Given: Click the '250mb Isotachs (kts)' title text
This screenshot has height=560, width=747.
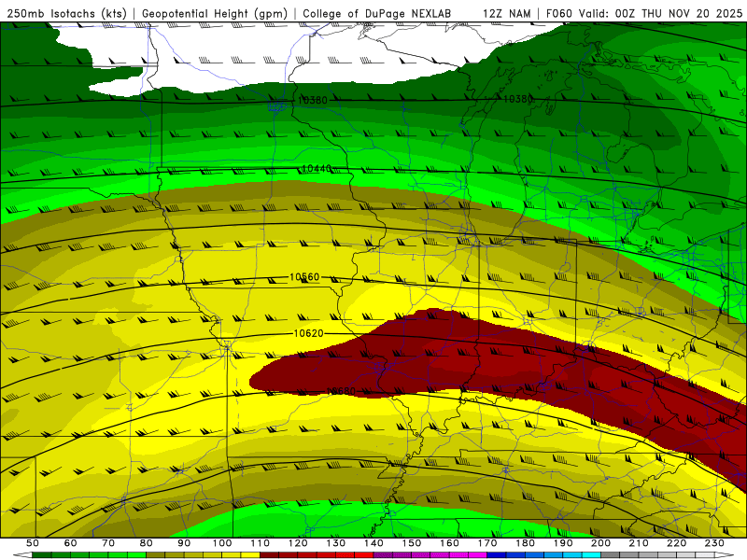Looking at the screenshot, I should (x=66, y=14).
